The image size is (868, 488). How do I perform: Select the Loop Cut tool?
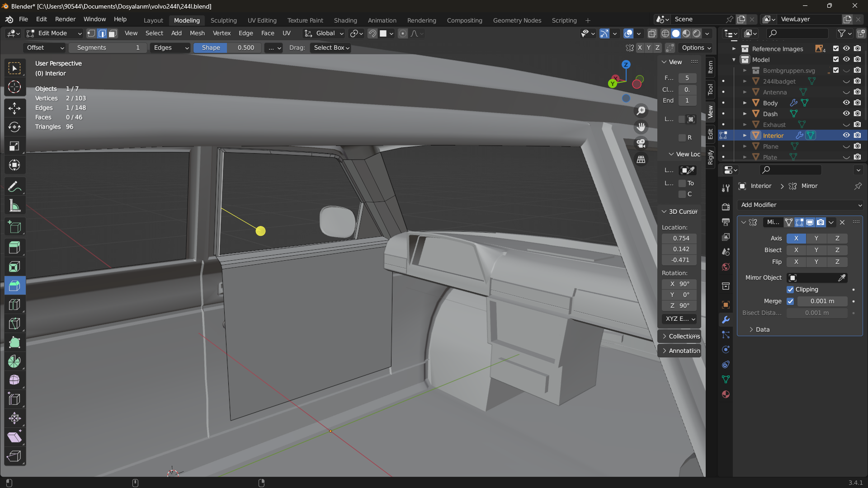click(14, 305)
